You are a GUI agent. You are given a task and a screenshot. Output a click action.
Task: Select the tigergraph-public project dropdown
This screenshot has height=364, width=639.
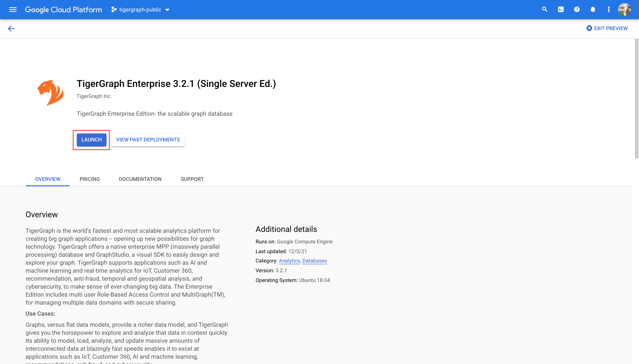(140, 9)
